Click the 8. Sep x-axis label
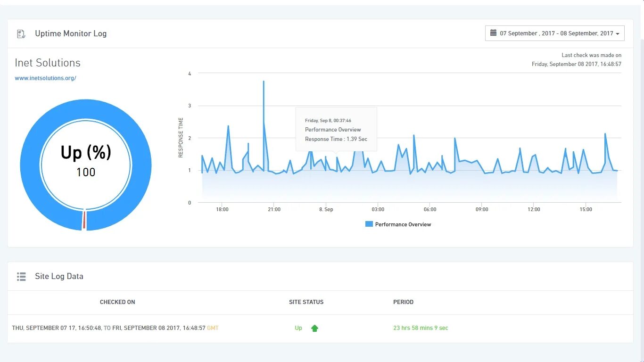Screen dimensions: 644x362 point(326,209)
